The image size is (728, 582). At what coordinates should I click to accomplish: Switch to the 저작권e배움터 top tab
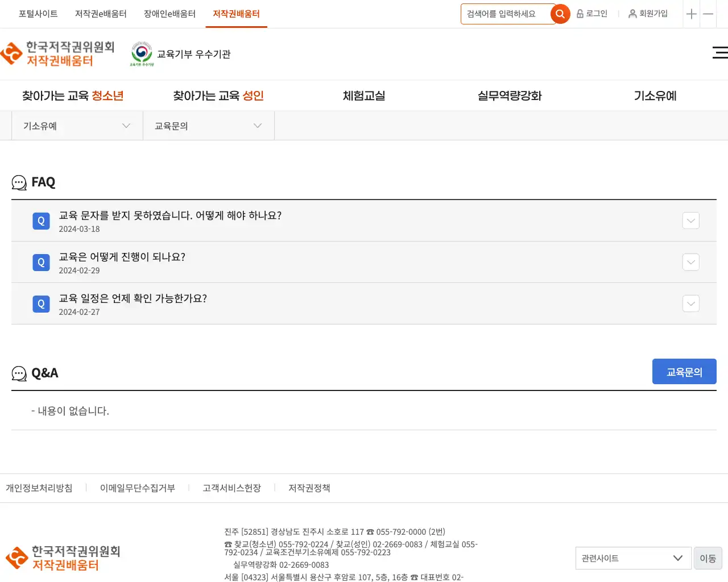(101, 14)
